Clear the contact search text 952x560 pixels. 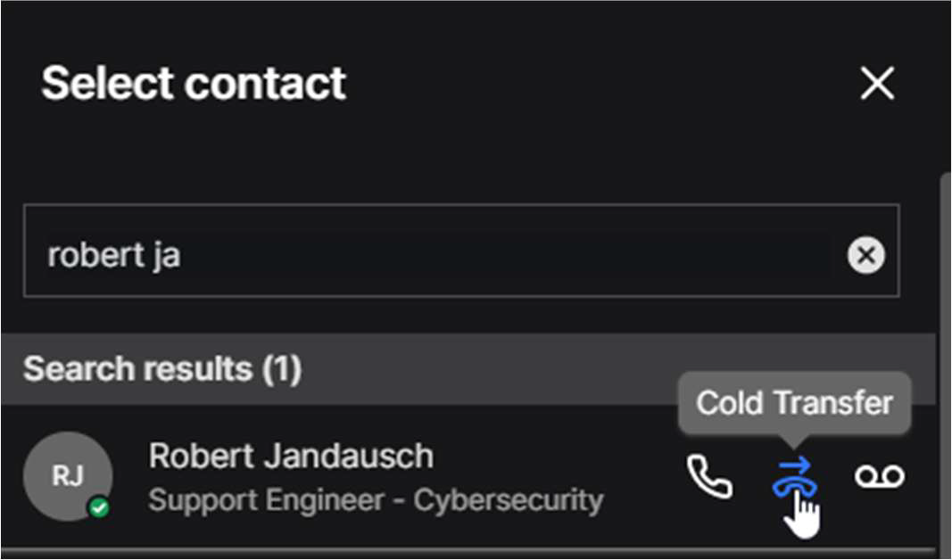tap(865, 256)
